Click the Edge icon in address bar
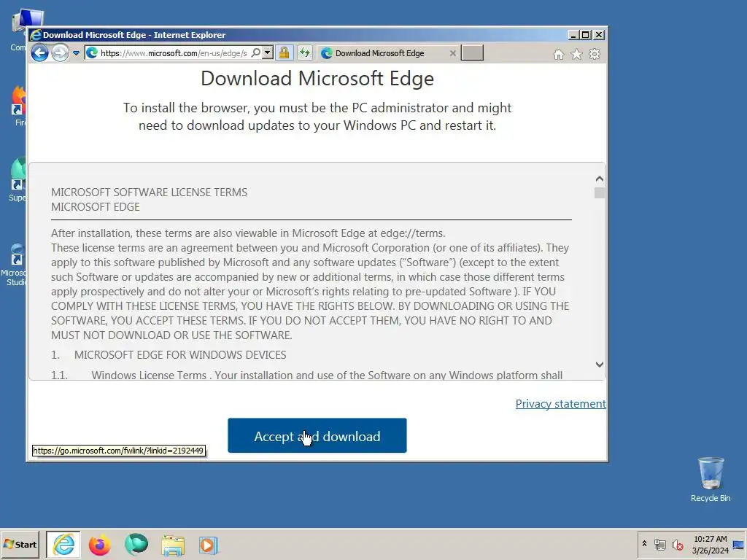 pyautogui.click(x=93, y=52)
